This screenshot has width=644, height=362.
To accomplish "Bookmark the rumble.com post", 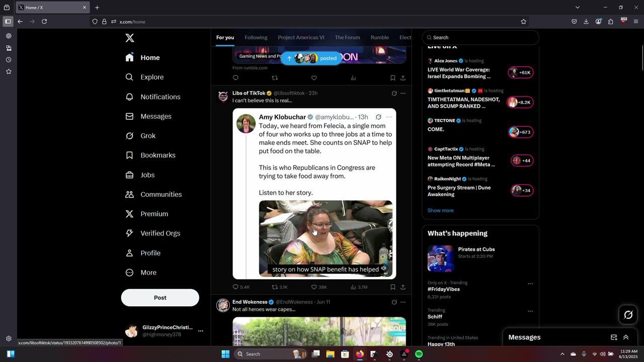I will [392, 78].
